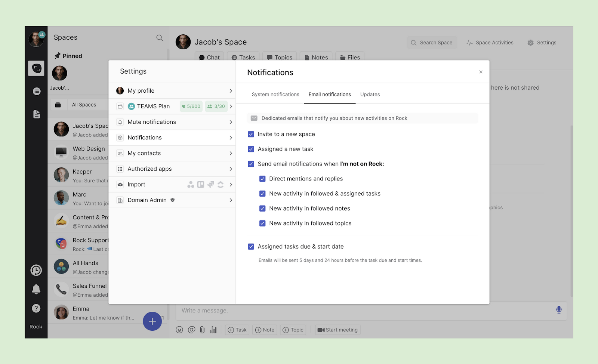Viewport: 598px width, 364px height.
Task: Disable Direct mentions and replies checkbox
Action: [x=262, y=179]
